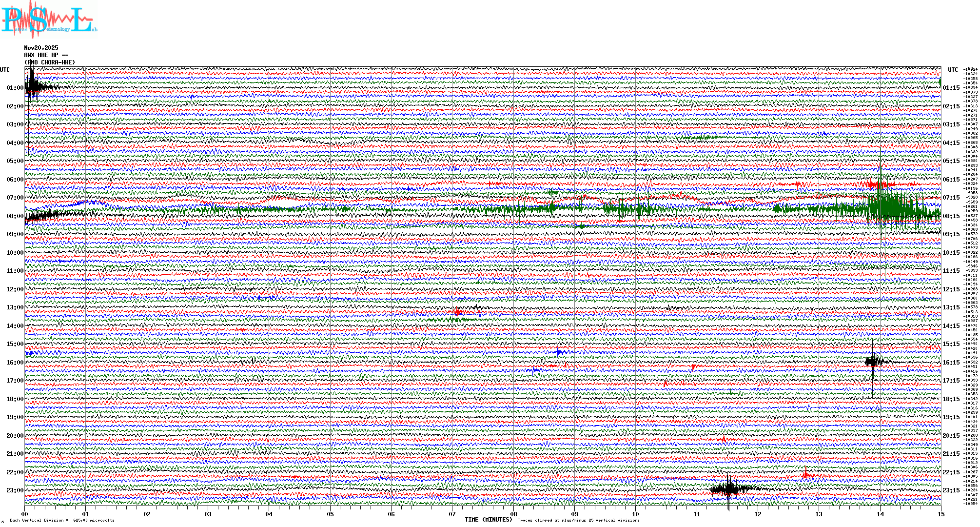Click the Nov20,2025 date label

(x=41, y=48)
